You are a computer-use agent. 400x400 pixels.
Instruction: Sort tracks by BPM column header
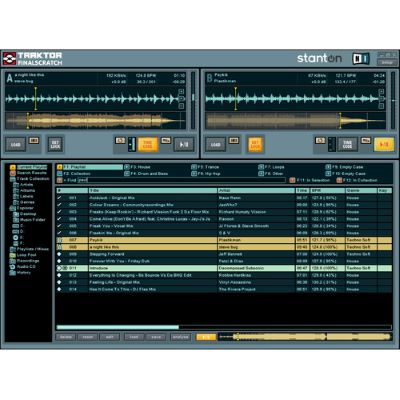coord(327,191)
